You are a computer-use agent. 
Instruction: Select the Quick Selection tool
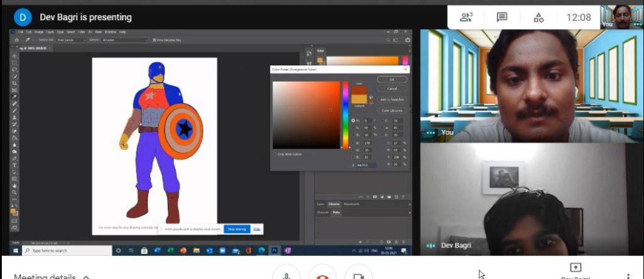pos(14,77)
